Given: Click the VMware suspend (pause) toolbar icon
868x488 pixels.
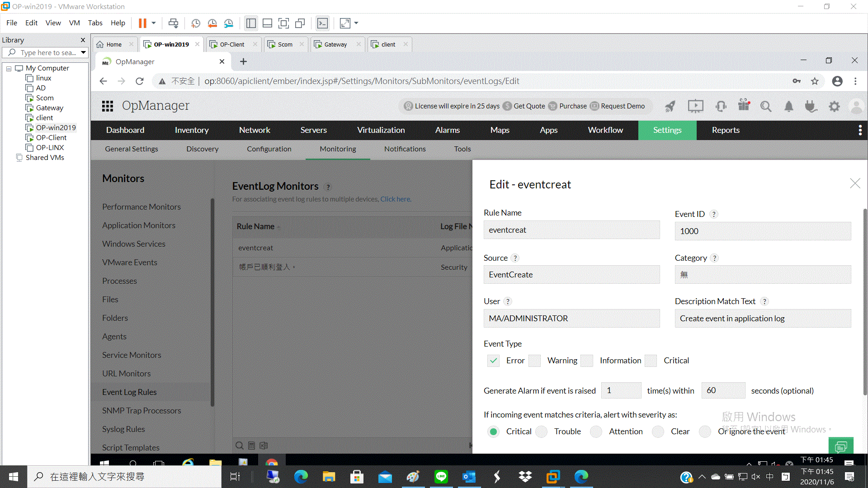Looking at the screenshot, I should pos(142,23).
